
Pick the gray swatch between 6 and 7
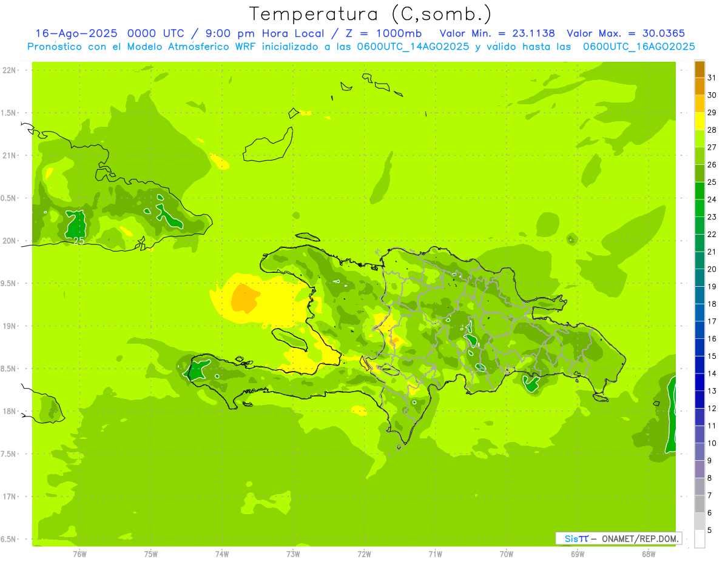click(699, 504)
